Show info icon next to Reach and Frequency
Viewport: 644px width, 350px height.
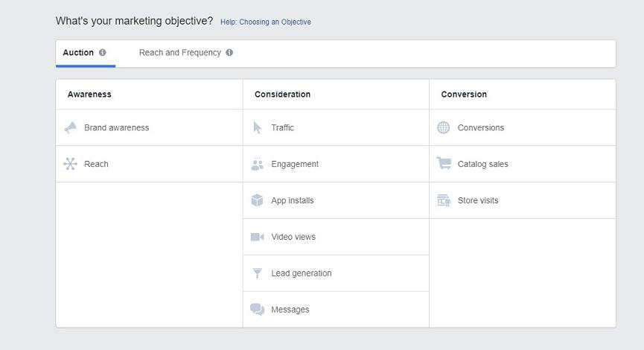(229, 53)
